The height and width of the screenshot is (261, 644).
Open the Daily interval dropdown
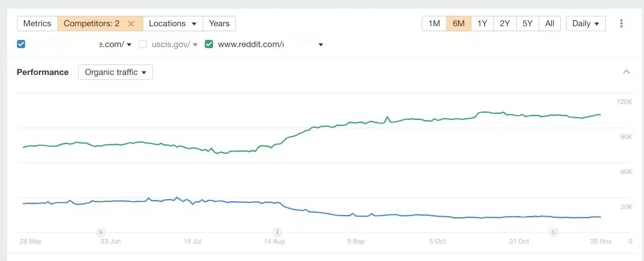[586, 24]
